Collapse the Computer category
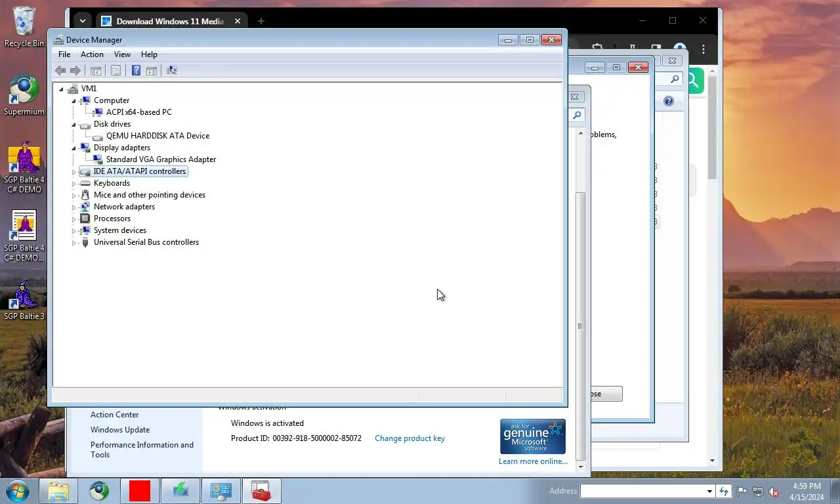Viewport: 840px width, 504px height. click(73, 100)
